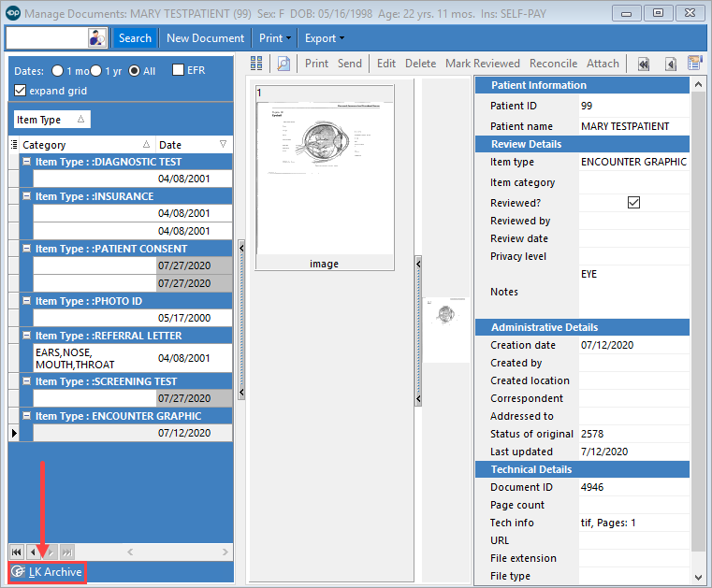Enable the EFR checkbox

click(178, 70)
